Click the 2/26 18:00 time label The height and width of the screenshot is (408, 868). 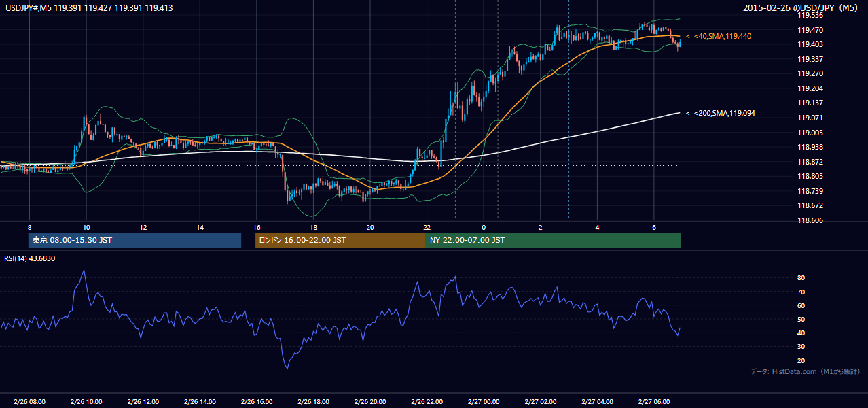[x=313, y=402]
